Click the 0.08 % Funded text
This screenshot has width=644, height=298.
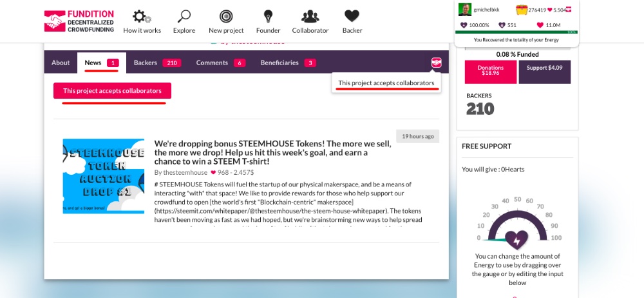(518, 54)
